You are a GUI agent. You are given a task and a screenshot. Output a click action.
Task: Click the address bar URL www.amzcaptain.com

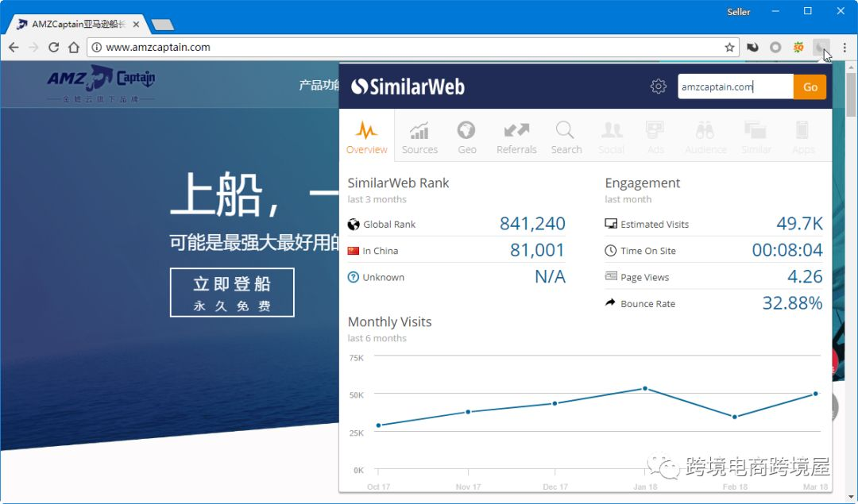158,48
